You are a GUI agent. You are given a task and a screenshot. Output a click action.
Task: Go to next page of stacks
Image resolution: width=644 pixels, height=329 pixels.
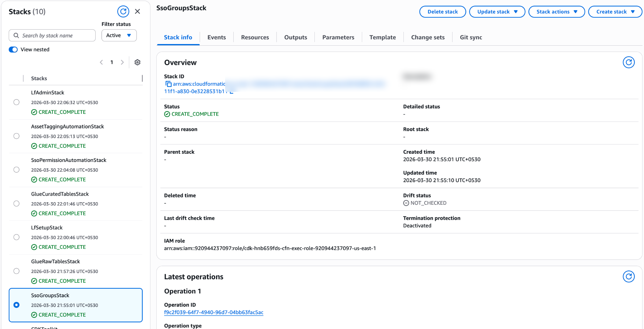[122, 62]
